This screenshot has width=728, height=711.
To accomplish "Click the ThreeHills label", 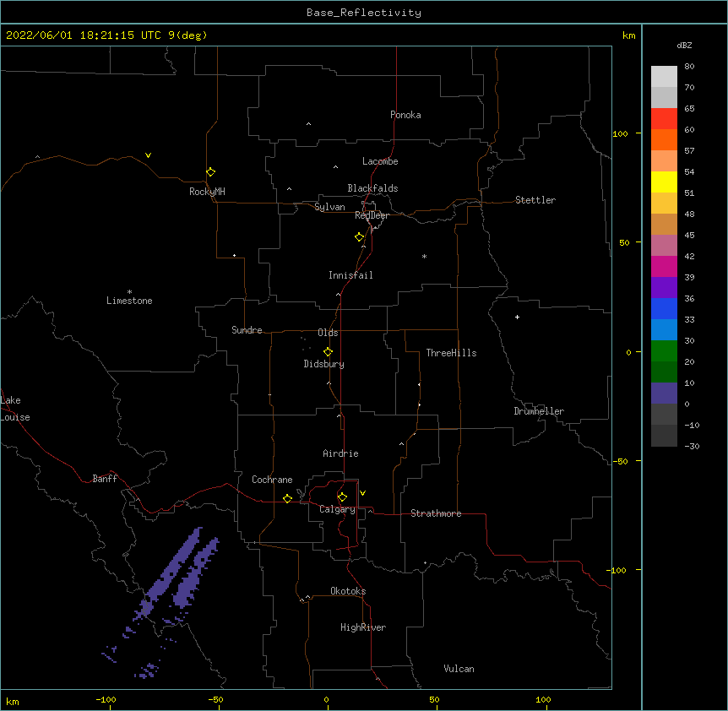I will [x=451, y=353].
